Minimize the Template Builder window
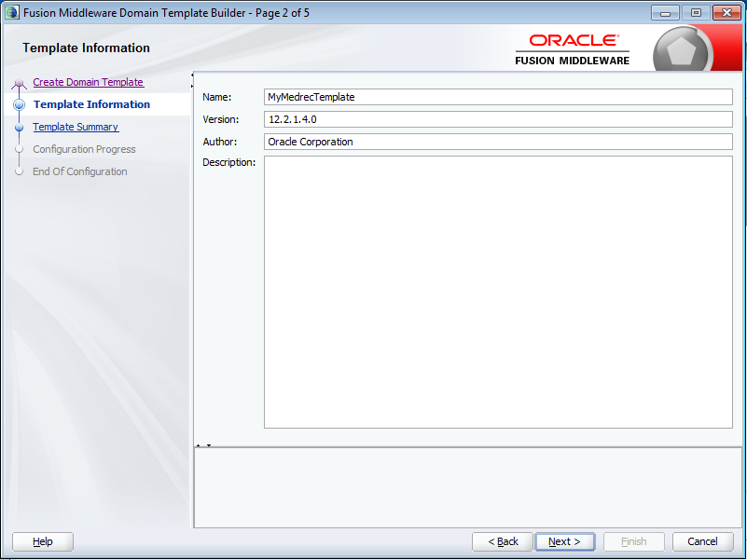The height and width of the screenshot is (560, 747). tap(666, 13)
